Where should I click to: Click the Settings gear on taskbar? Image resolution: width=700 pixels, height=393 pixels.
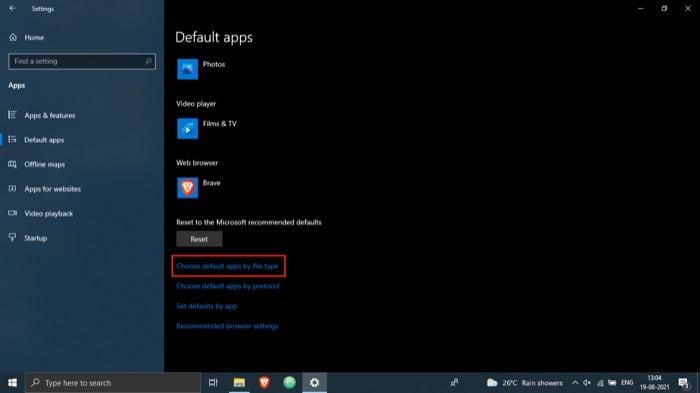click(x=315, y=383)
